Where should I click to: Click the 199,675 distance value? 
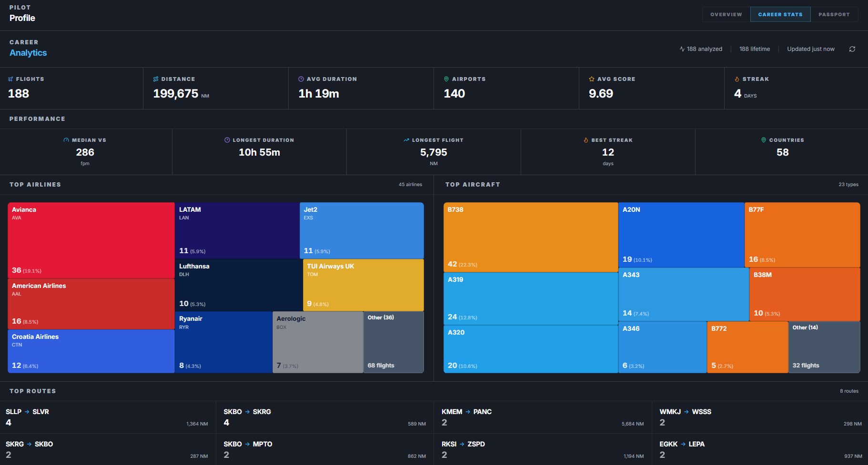point(176,94)
